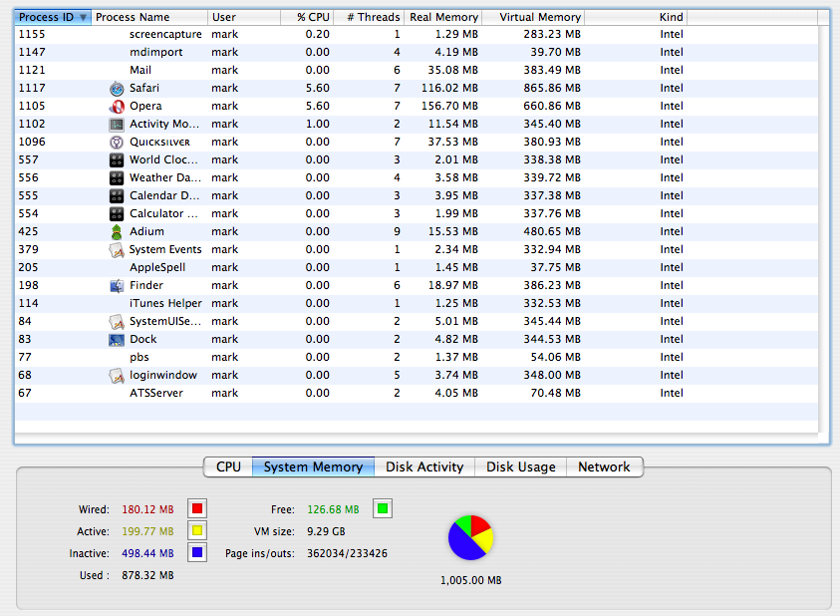840x616 pixels.
Task: Click the Safari compass icon in process list
Action: (117, 89)
